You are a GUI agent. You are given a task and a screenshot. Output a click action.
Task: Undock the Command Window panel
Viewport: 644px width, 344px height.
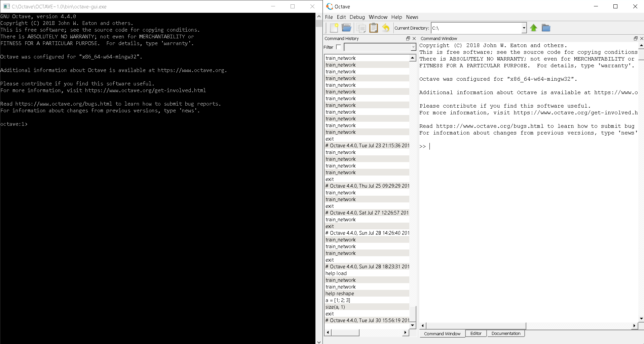coord(635,39)
